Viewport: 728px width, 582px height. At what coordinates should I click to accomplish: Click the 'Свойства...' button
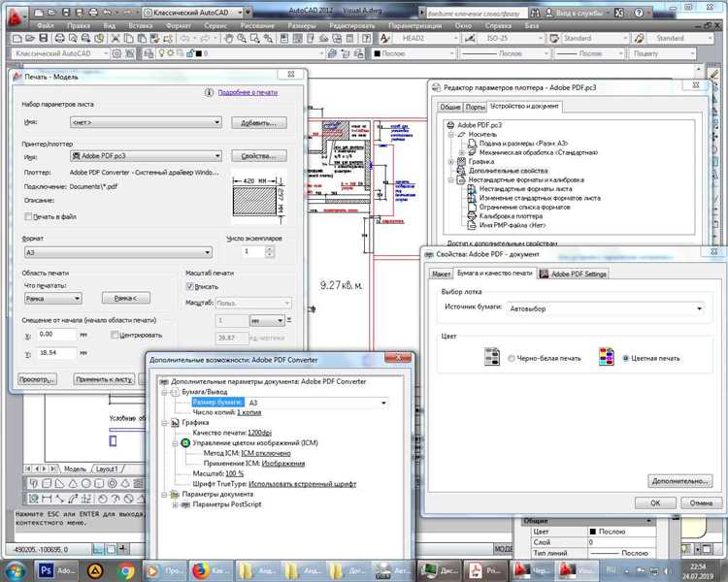coord(258,156)
